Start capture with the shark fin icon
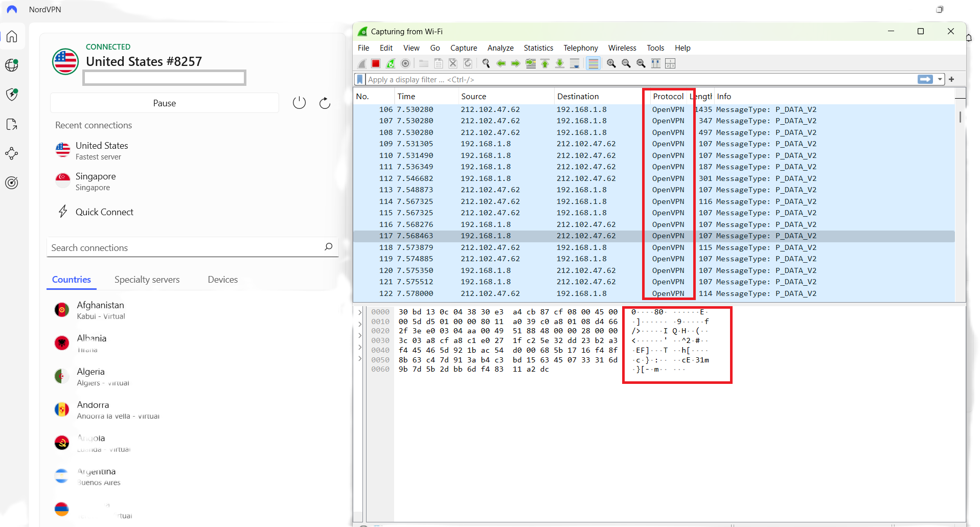Image resolution: width=980 pixels, height=527 pixels. pyautogui.click(x=362, y=63)
